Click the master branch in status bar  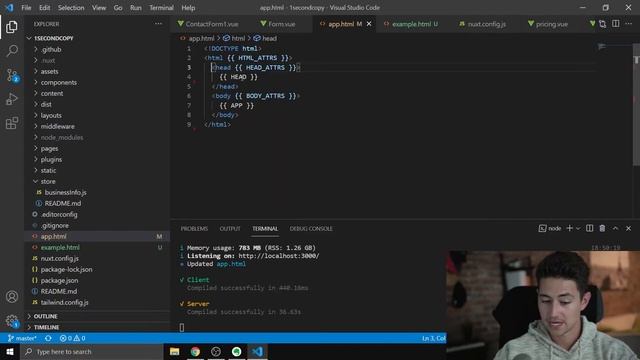pyautogui.click(x=22, y=338)
